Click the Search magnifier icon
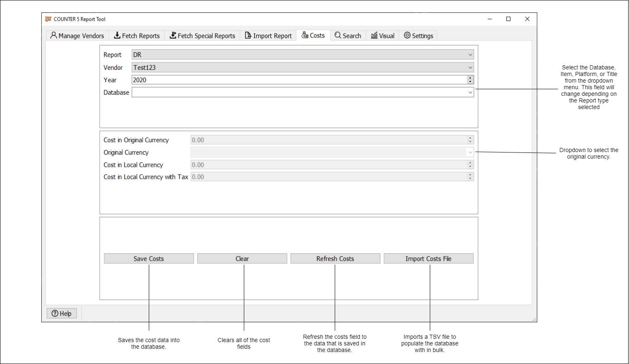Viewport: 629px width, 364px height. [x=338, y=36]
